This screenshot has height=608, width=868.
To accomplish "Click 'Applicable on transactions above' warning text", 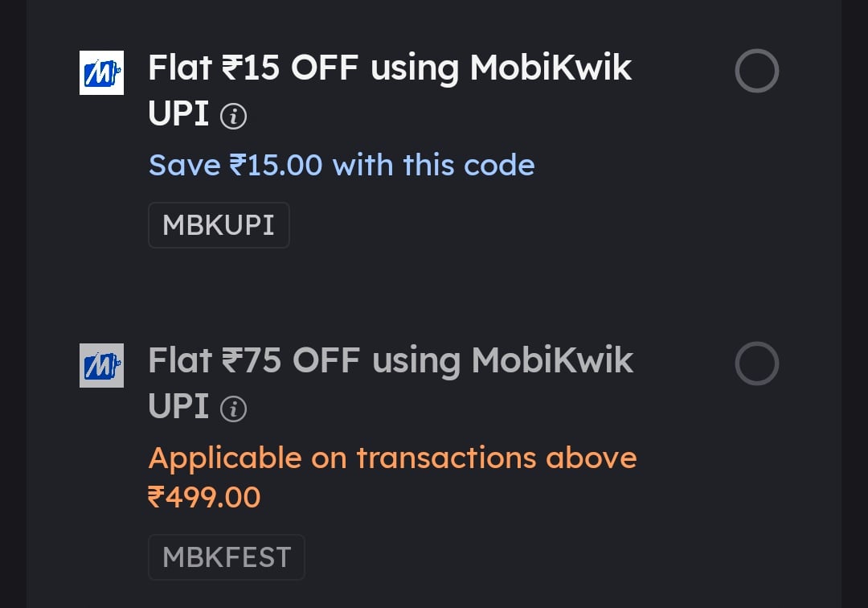I will 392,458.
